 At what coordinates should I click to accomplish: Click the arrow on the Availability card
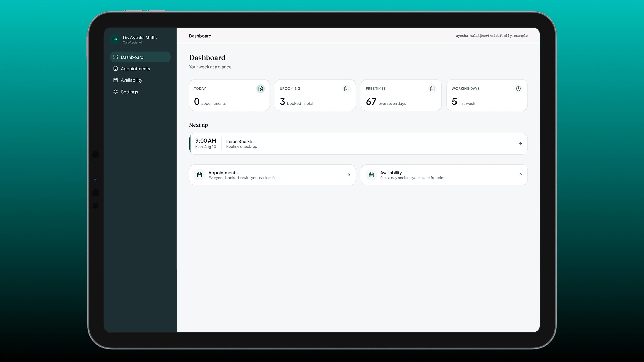pyautogui.click(x=520, y=175)
